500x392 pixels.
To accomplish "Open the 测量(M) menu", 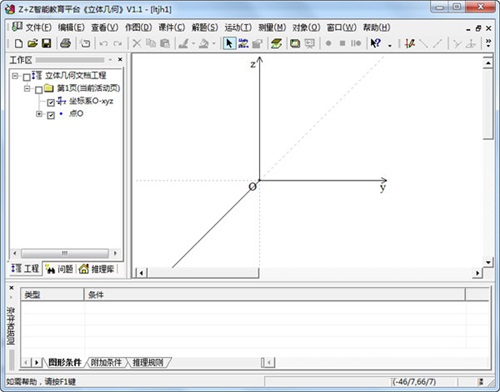I will 272,27.
